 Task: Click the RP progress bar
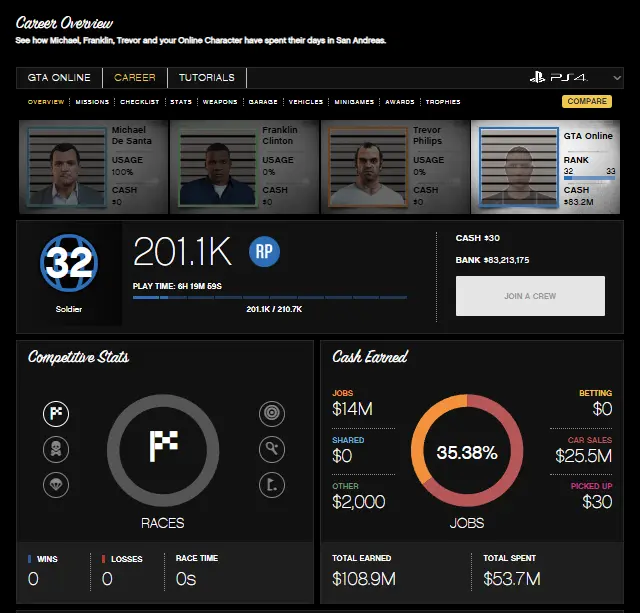point(270,298)
